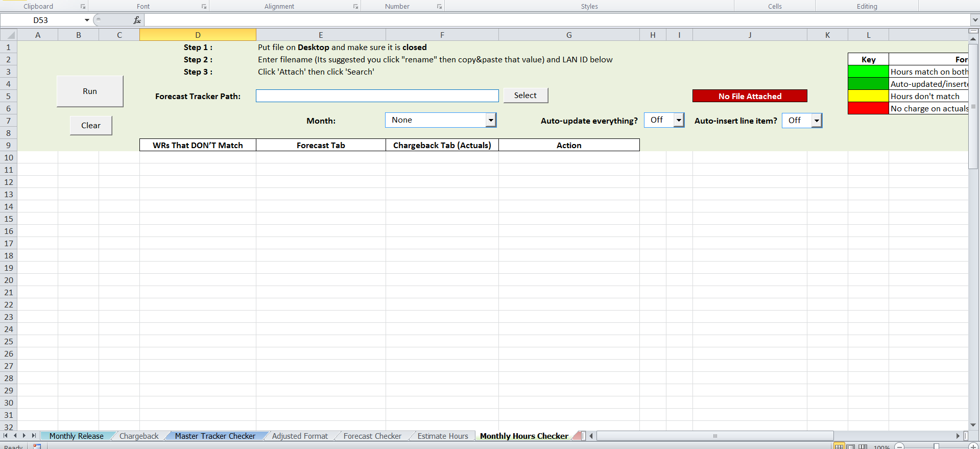Click the Clear button

coord(91,126)
